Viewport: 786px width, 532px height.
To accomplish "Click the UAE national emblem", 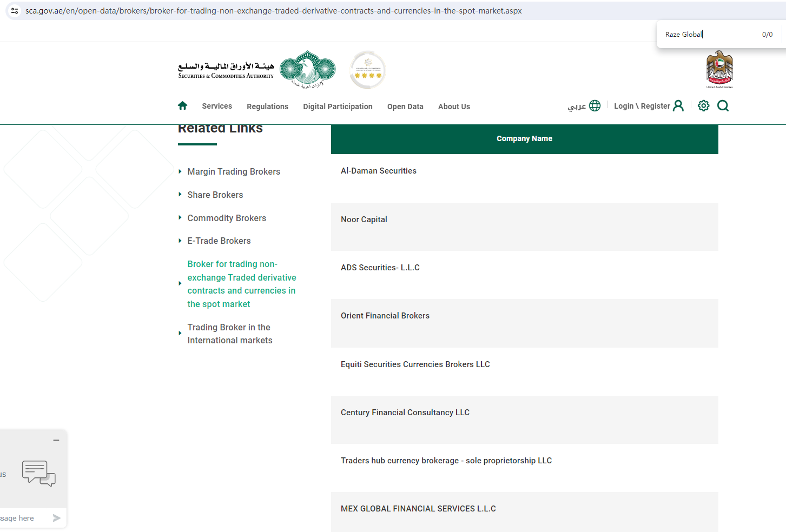I will pyautogui.click(x=719, y=69).
